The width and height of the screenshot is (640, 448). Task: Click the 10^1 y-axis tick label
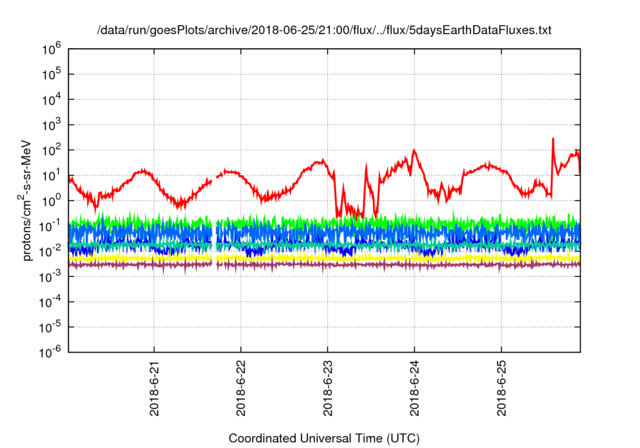51,176
